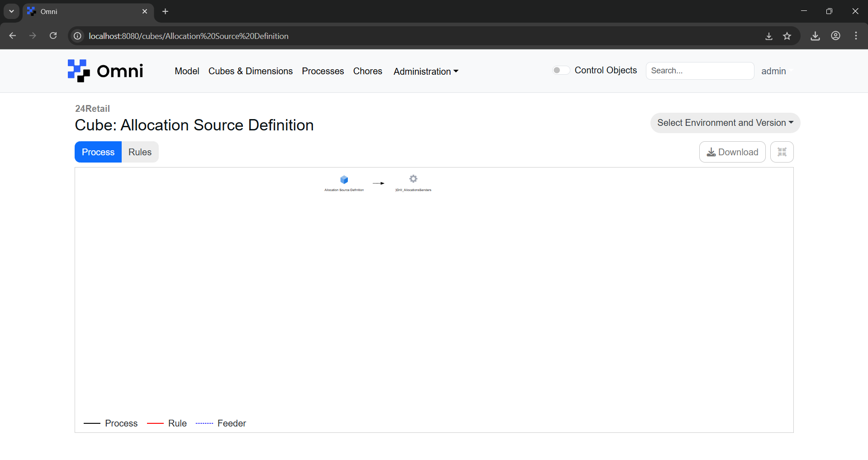Open the Chrome three-dot menu
The width and height of the screenshot is (868, 460).
(x=856, y=36)
